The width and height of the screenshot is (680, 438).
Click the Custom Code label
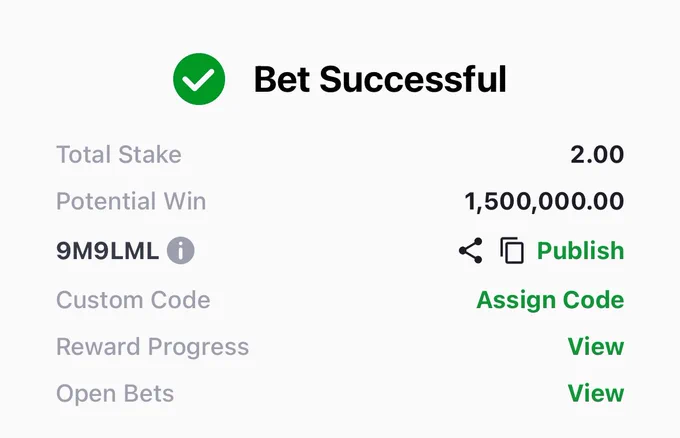[x=133, y=300]
